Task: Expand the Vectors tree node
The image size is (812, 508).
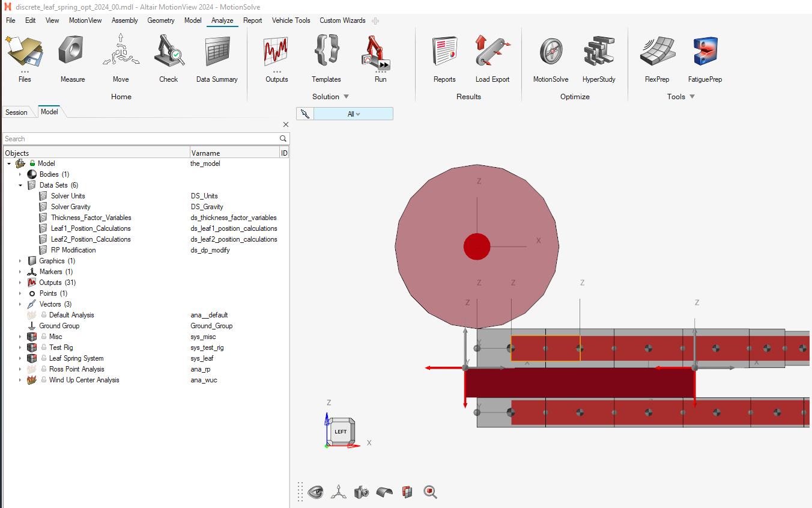Action: pos(20,304)
